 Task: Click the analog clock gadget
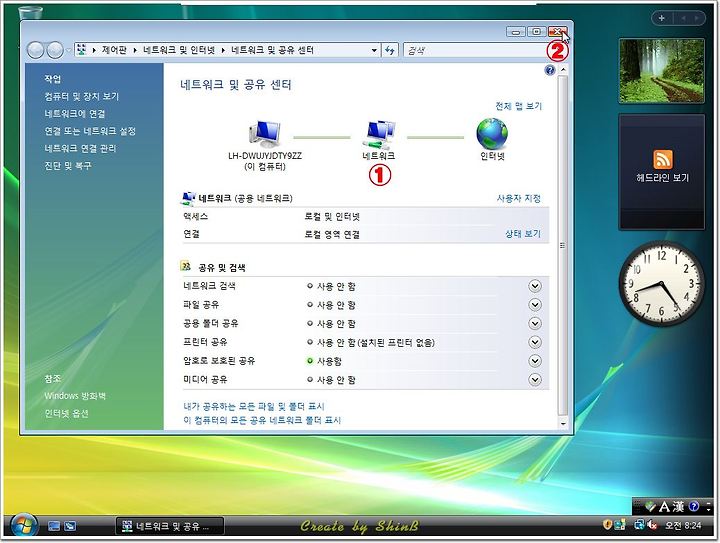661,284
